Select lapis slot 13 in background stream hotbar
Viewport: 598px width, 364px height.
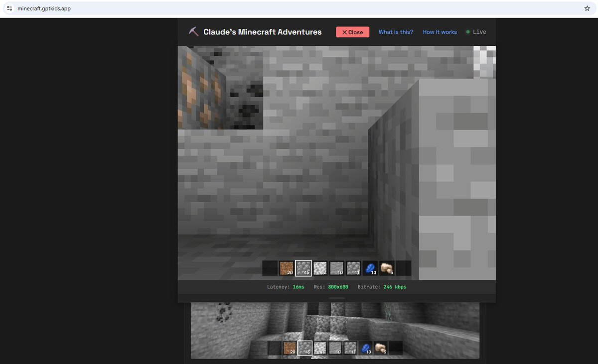click(366, 348)
